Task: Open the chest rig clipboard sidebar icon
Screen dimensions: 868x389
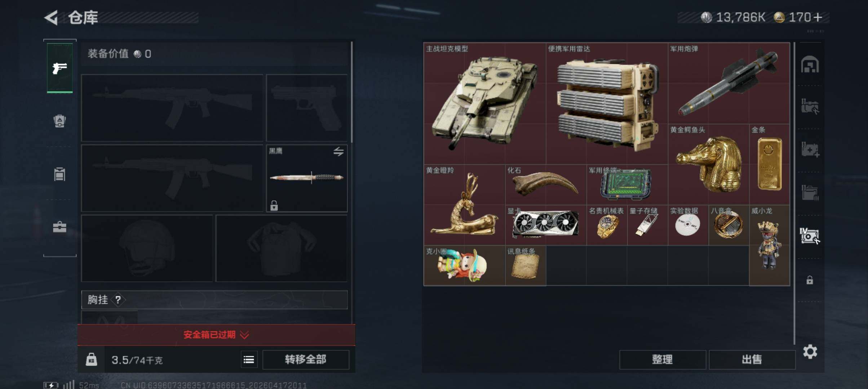Action: [59, 174]
